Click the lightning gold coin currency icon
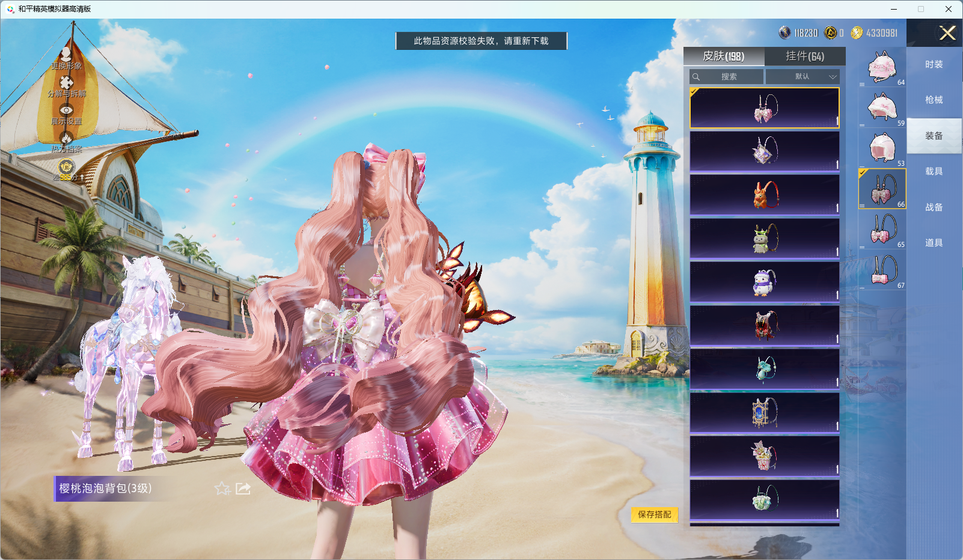This screenshot has width=963, height=560. tap(857, 32)
